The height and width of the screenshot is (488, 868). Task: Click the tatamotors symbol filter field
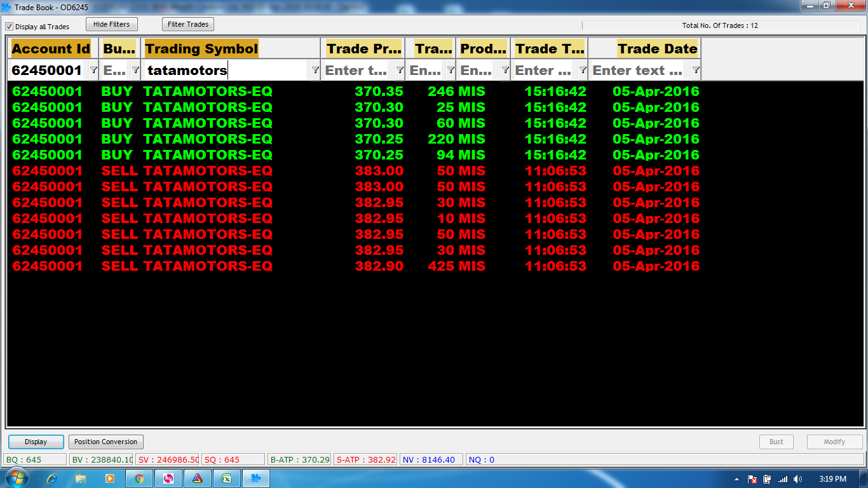(226, 71)
